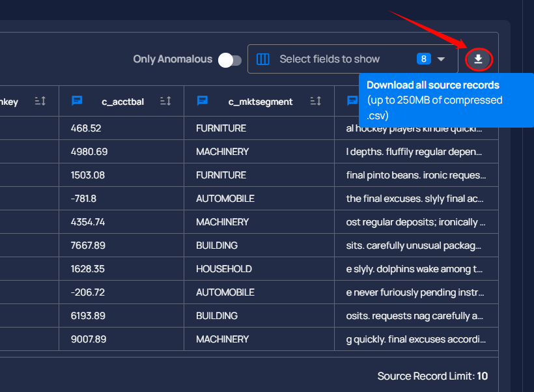
Task: Select the 6193.89 balance cell
Action: (x=121, y=316)
